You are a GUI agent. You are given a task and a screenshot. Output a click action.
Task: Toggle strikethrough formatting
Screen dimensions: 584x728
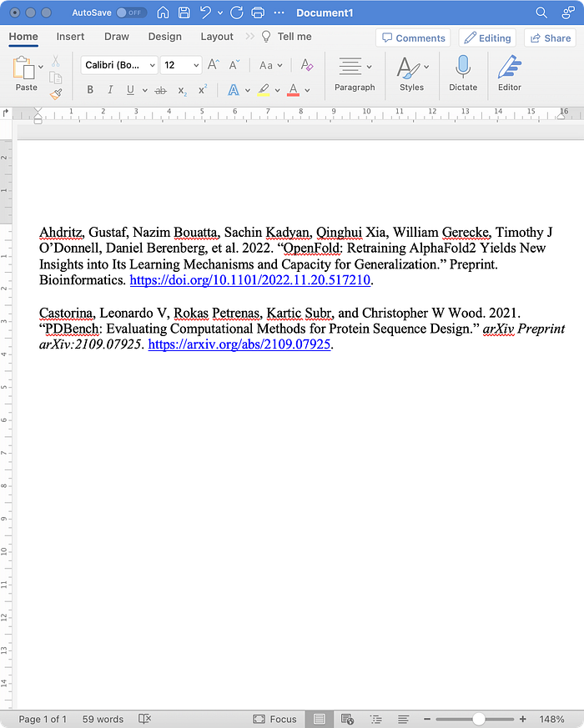pos(160,90)
